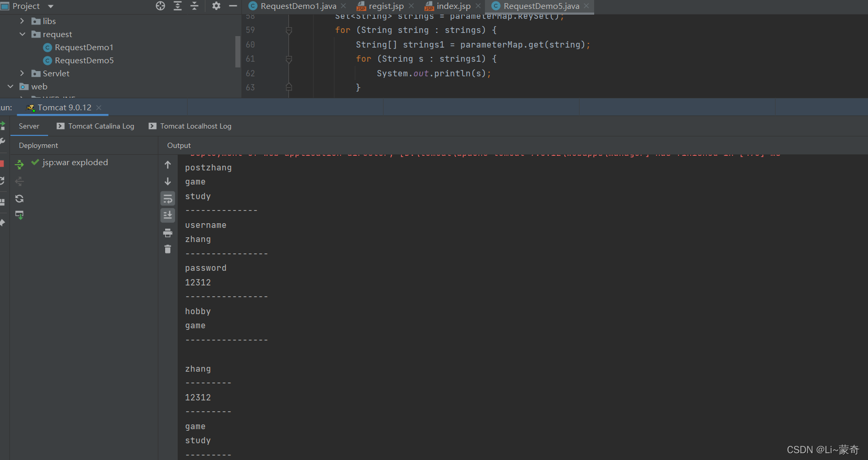Open the Tomcat Catalina Log tab
This screenshot has height=460, width=868.
click(95, 126)
